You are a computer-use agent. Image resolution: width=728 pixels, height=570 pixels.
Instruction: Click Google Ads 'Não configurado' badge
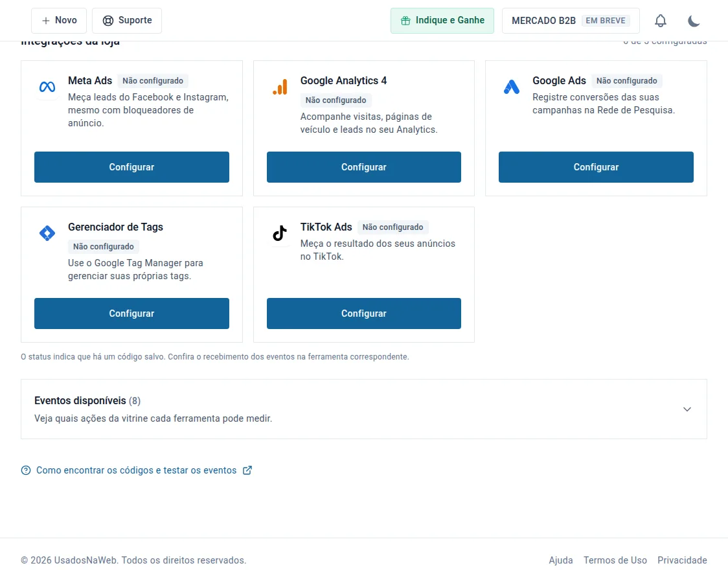coord(627,81)
